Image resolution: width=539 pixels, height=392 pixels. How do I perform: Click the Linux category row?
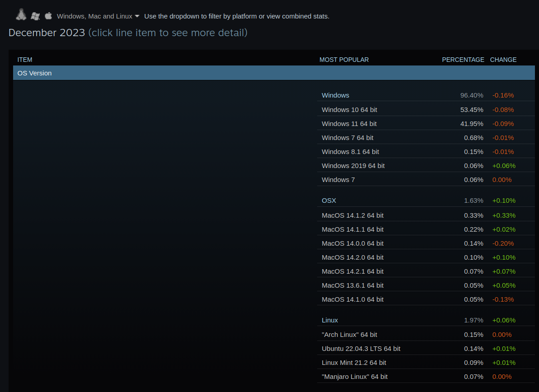[426, 320]
